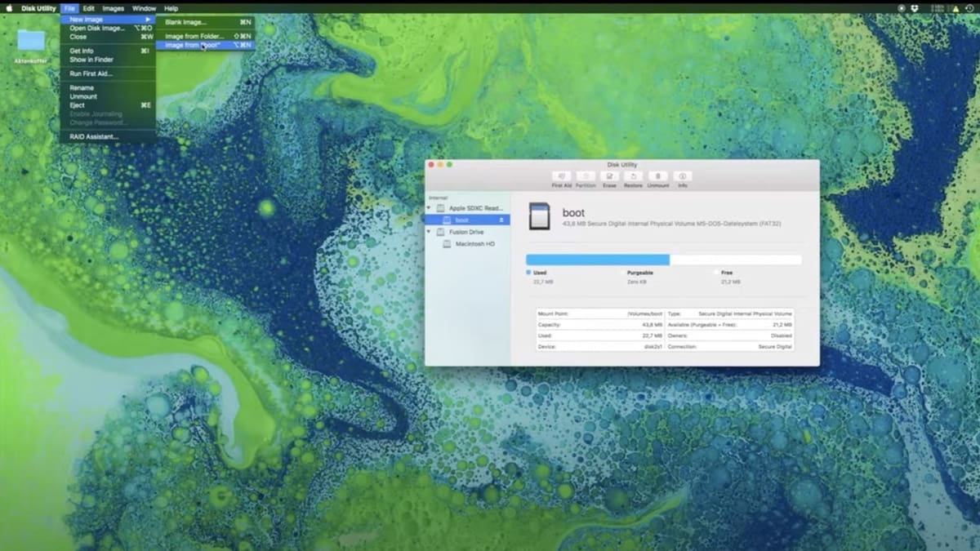Collapse the Fusion Drive disclosure triangle

tap(430, 232)
